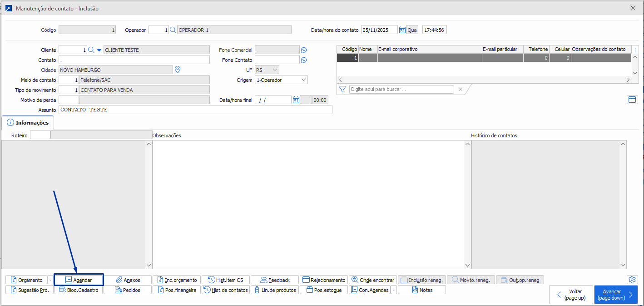Screen dimensions: 644x306
Task: Click the map pin icon next to Cidade
Action: [178, 70]
